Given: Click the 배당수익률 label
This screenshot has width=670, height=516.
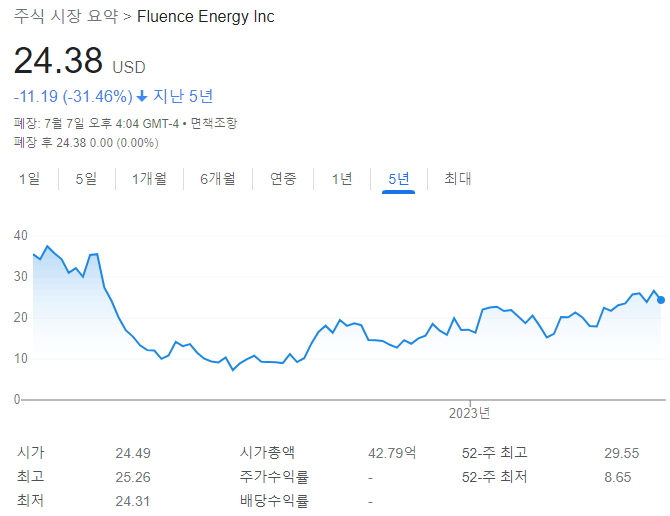Looking at the screenshot, I should tap(274, 501).
